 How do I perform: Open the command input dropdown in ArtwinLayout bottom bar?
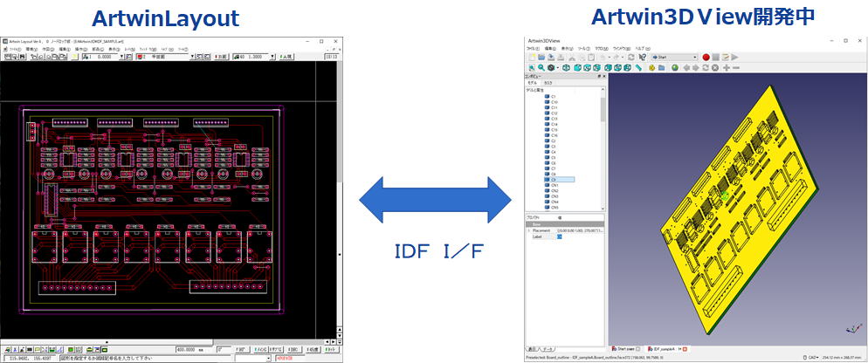tap(268, 359)
